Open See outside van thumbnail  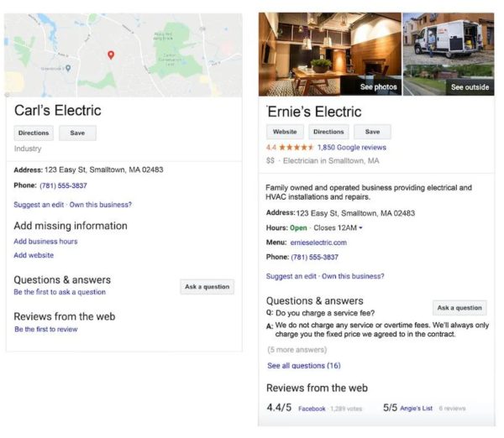449,54
